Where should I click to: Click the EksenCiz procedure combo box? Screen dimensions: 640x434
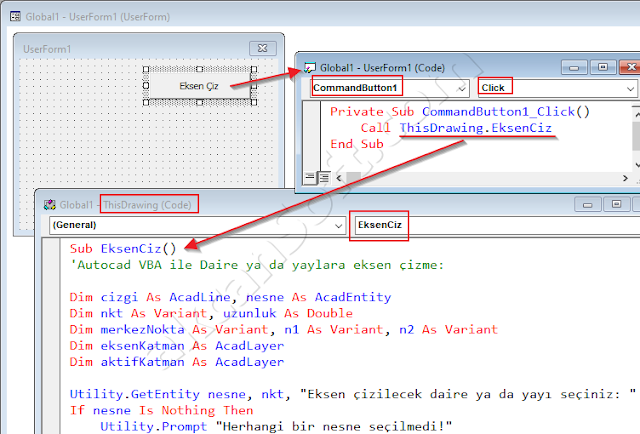click(x=496, y=225)
